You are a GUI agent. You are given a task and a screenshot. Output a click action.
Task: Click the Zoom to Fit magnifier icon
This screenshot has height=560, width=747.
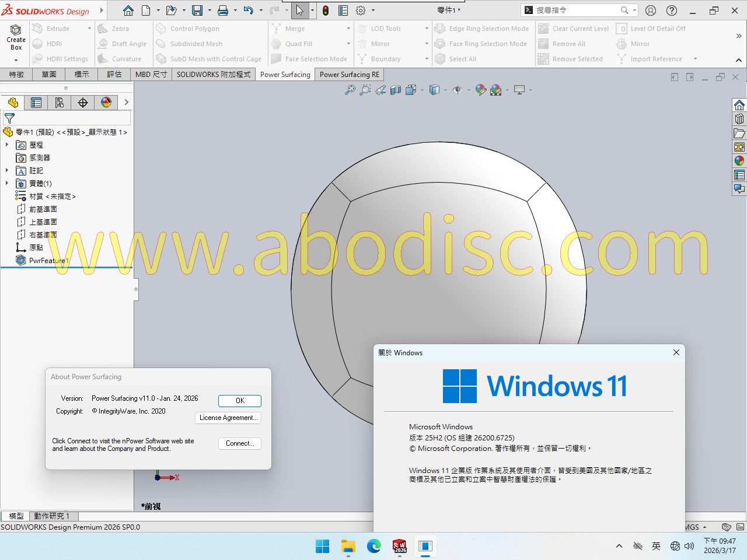[350, 90]
